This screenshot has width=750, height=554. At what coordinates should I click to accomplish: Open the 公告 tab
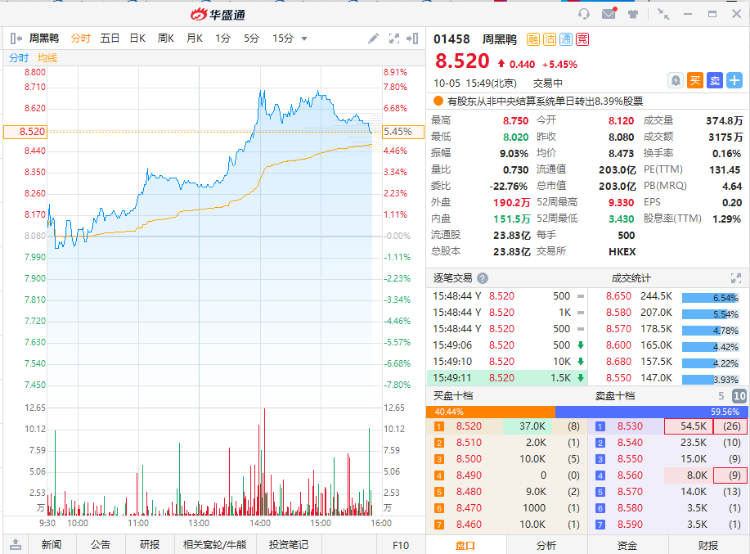tap(100, 544)
